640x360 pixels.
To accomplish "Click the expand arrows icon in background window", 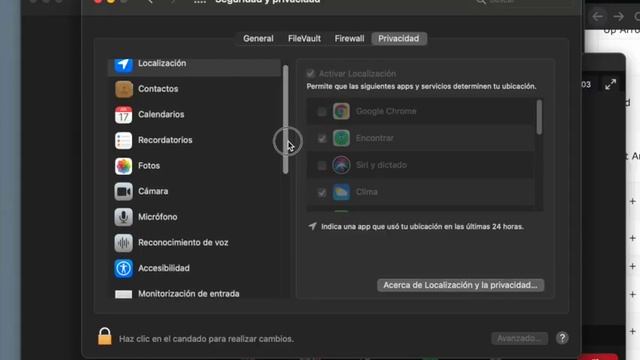I will pos(610,84).
